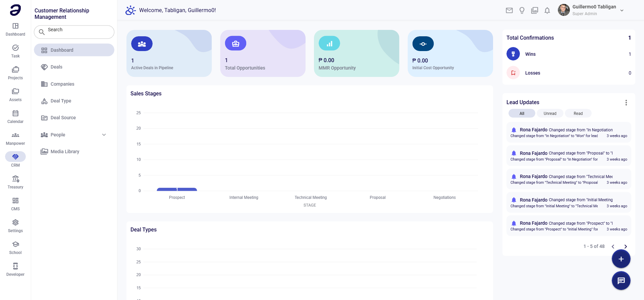Viewport: 644px width, 300px height.
Task: Open the mail envelope icon in header
Action: [x=509, y=10]
